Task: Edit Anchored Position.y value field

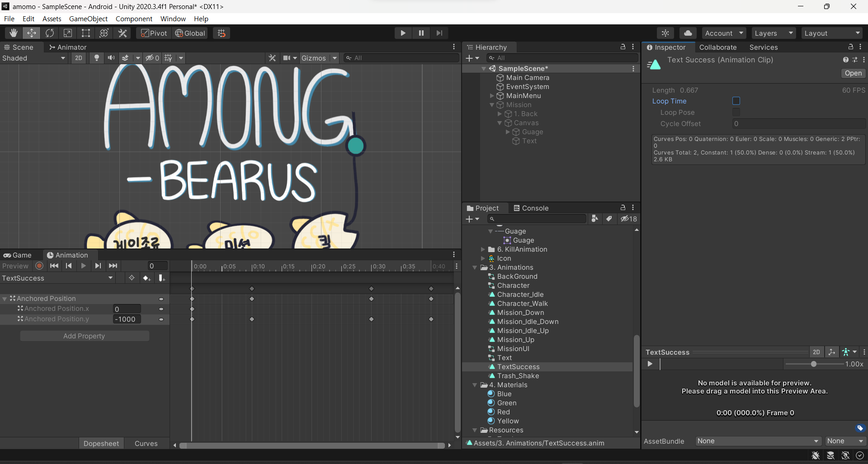Action: click(127, 319)
